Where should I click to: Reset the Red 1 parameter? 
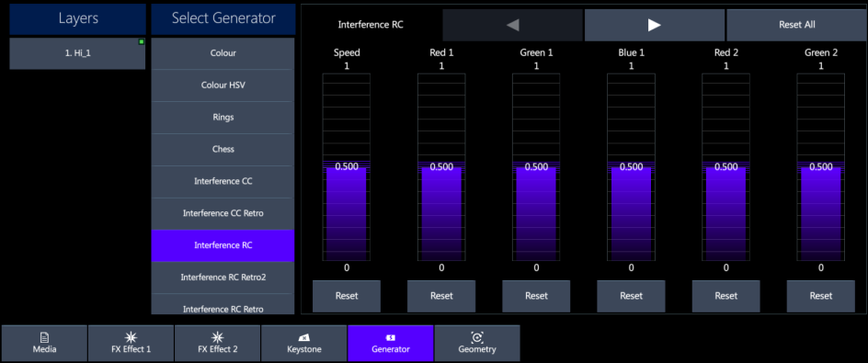441,296
